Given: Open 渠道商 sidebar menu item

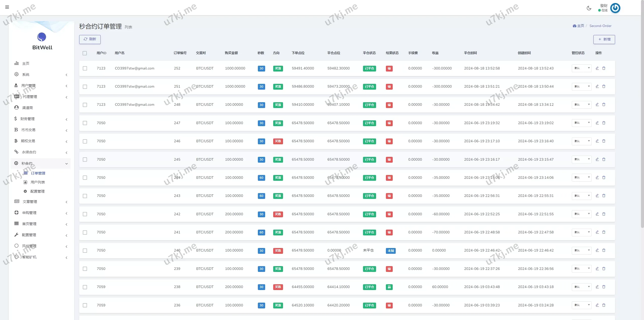Looking at the screenshot, I should (x=27, y=108).
